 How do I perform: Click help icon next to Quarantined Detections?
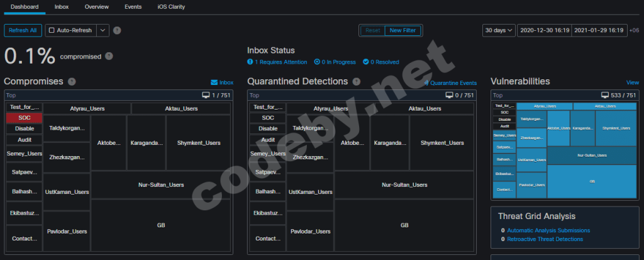tap(357, 81)
